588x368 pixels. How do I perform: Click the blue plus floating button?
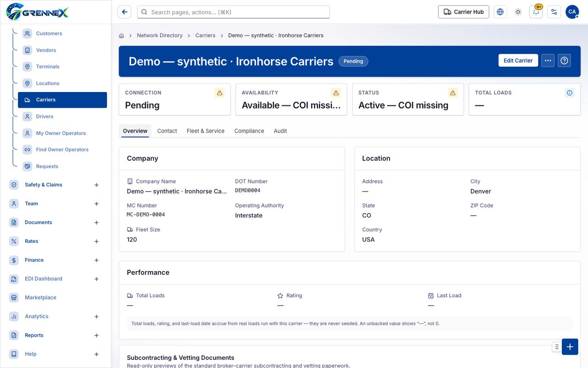[x=570, y=347]
